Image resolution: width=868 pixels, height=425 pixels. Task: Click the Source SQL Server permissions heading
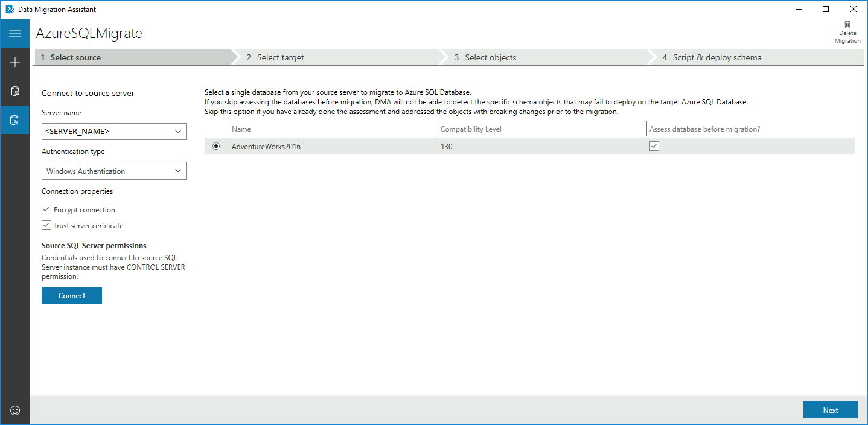(x=94, y=246)
